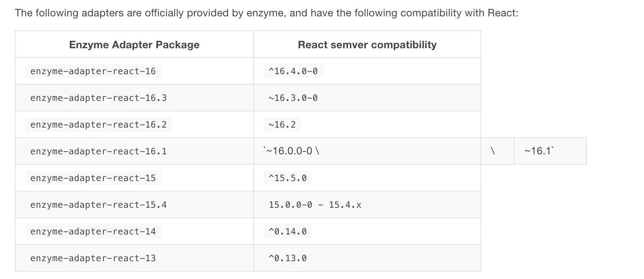Click the enzyme-adapter-react-15.4 package name
This screenshot has width=644, height=279.
click(x=98, y=205)
